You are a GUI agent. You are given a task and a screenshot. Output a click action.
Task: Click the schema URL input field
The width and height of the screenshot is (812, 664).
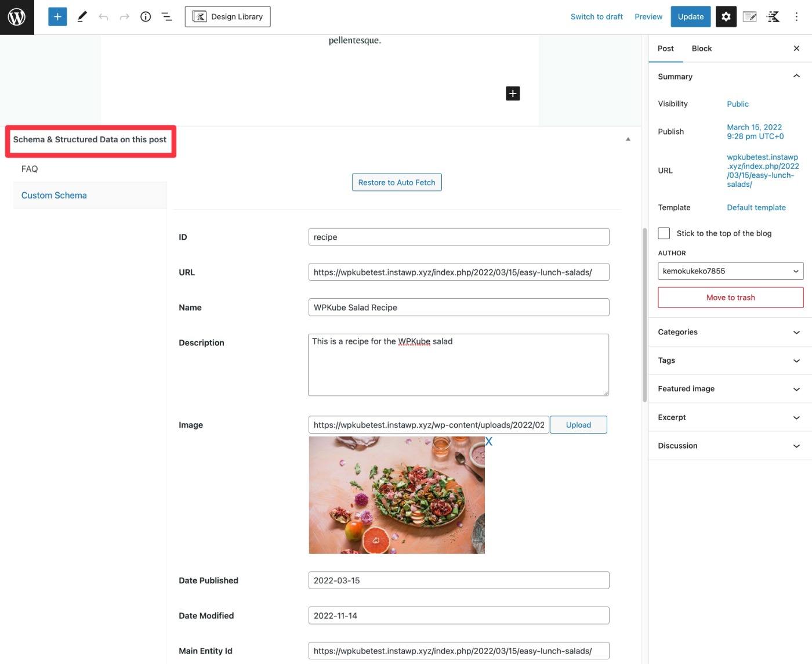tap(459, 272)
